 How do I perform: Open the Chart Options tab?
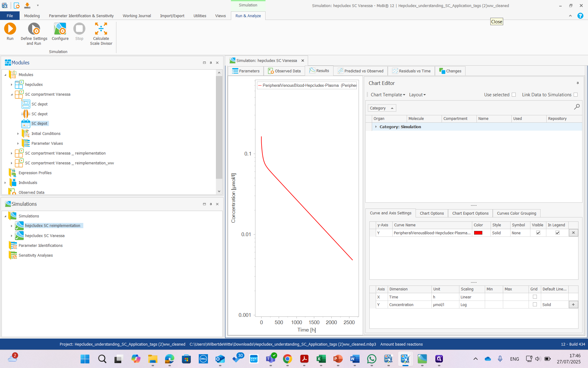click(x=432, y=213)
